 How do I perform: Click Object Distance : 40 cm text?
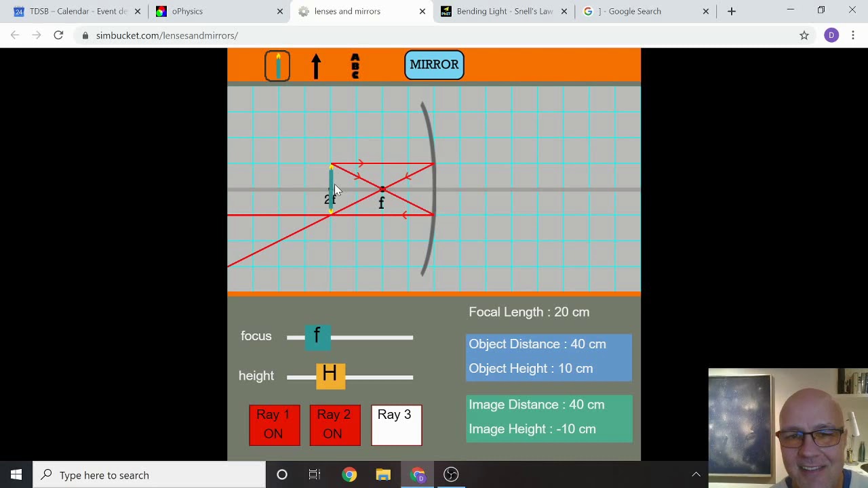click(537, 344)
